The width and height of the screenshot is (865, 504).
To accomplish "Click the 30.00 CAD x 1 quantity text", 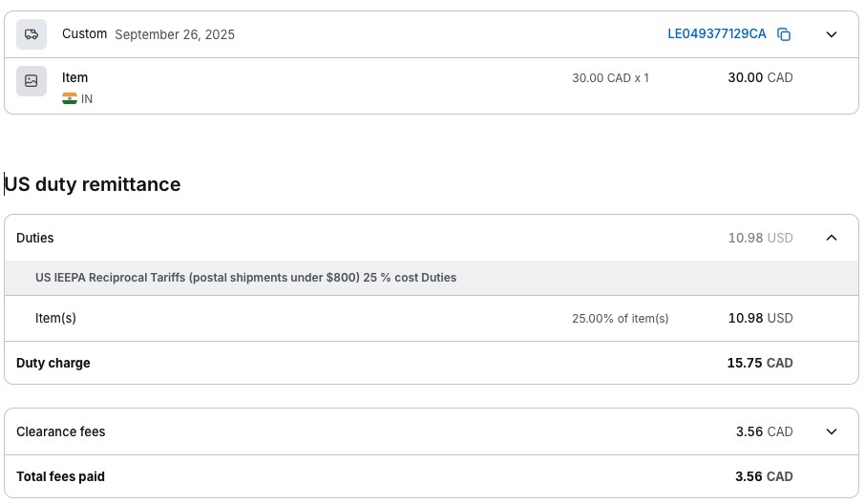I will pos(610,78).
